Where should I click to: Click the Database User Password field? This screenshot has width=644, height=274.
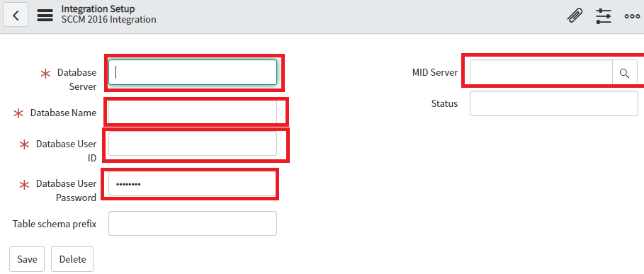[193, 184]
